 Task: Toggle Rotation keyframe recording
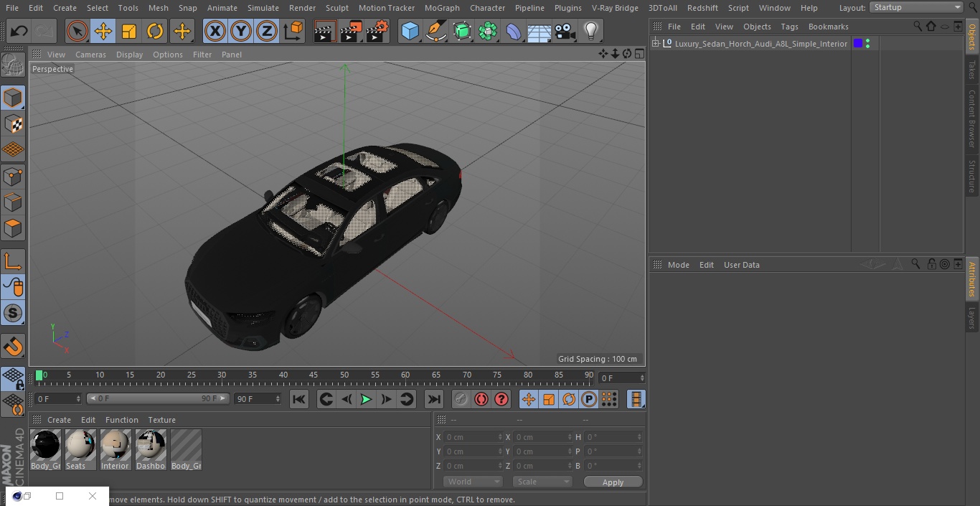pos(569,399)
